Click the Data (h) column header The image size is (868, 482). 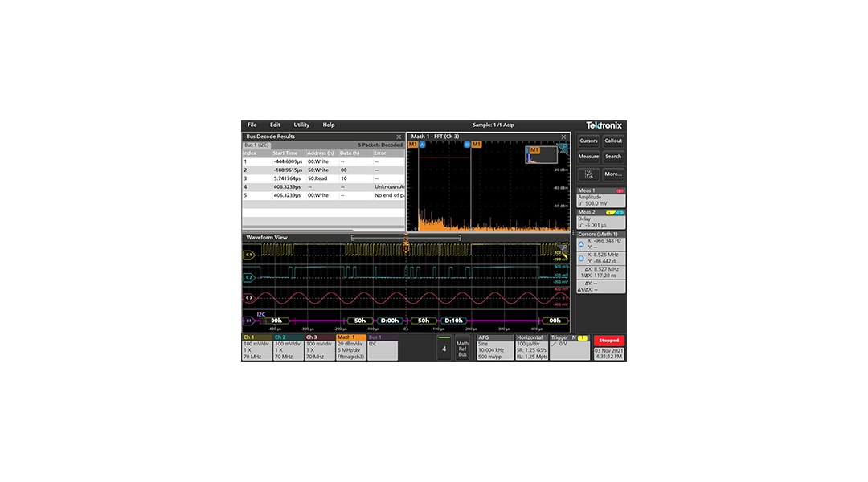click(355, 153)
